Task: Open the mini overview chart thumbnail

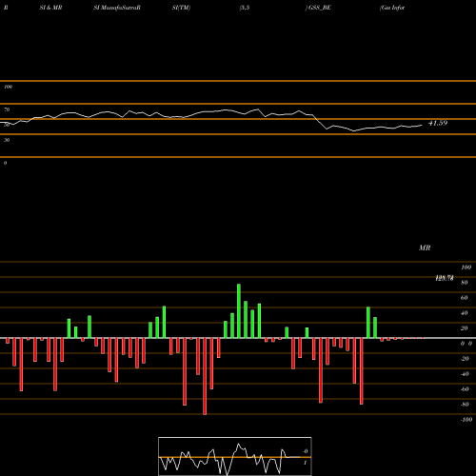Action: [235, 456]
